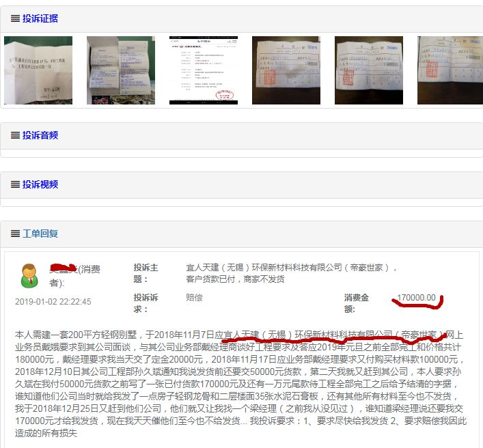
Task: Select the amount 170000.00
Action: point(417,298)
